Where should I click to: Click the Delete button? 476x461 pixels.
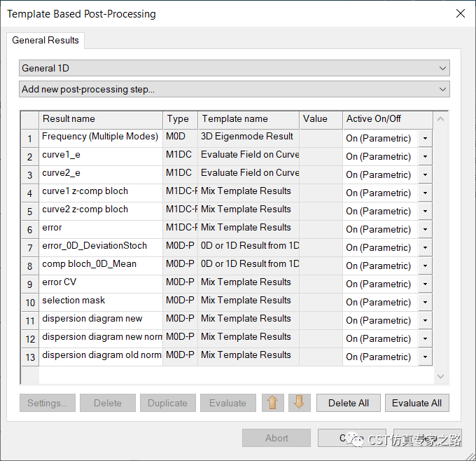(x=108, y=403)
